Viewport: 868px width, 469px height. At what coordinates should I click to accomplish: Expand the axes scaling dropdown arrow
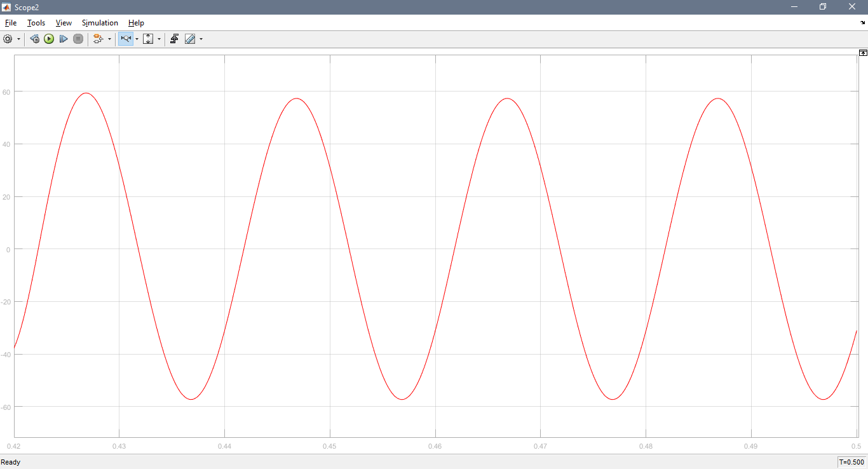coord(159,39)
